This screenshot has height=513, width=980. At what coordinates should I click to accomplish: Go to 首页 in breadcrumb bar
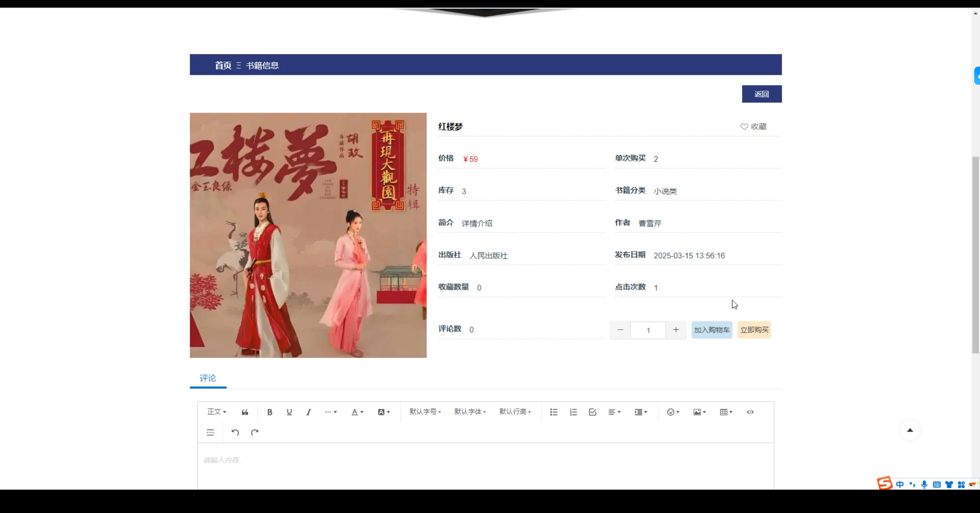coord(223,65)
